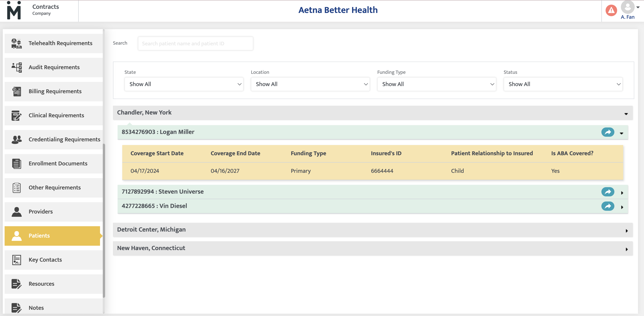The height and width of the screenshot is (316, 644).
Task: Click the 8534276903 : Logan Miller text
Action: (x=158, y=132)
